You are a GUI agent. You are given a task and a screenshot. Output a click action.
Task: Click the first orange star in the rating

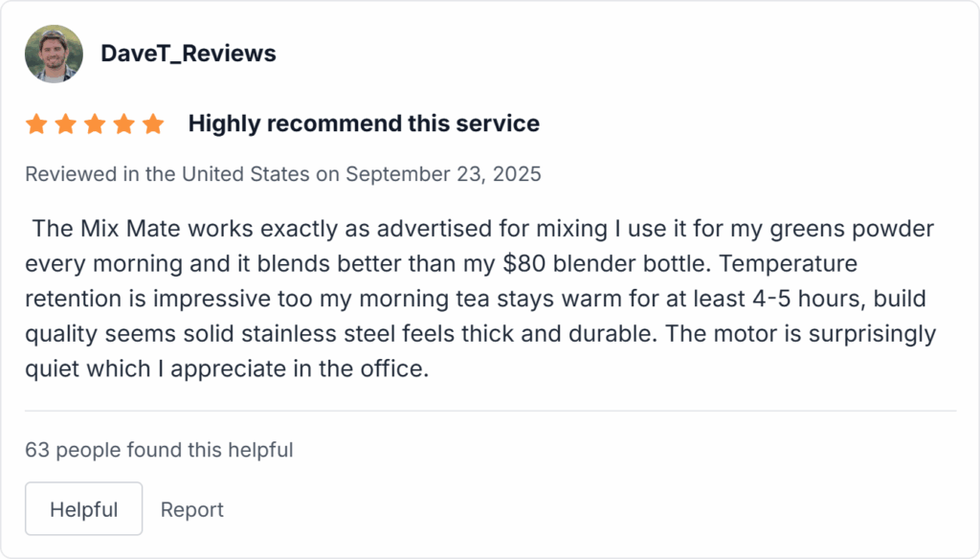[35, 123]
